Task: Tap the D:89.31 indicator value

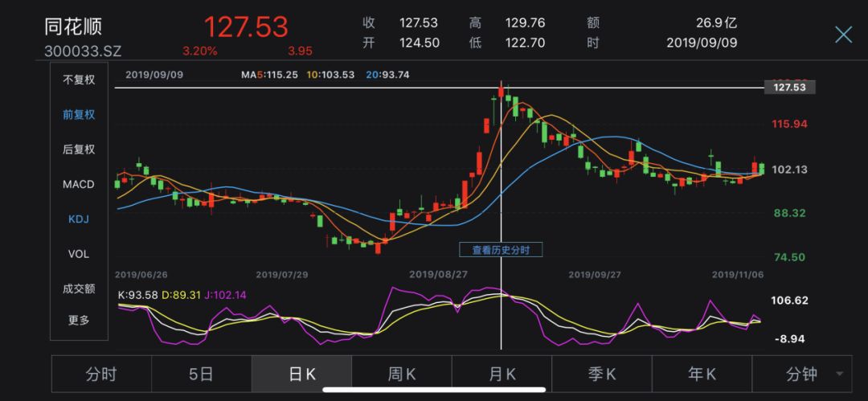Action: click(181, 296)
